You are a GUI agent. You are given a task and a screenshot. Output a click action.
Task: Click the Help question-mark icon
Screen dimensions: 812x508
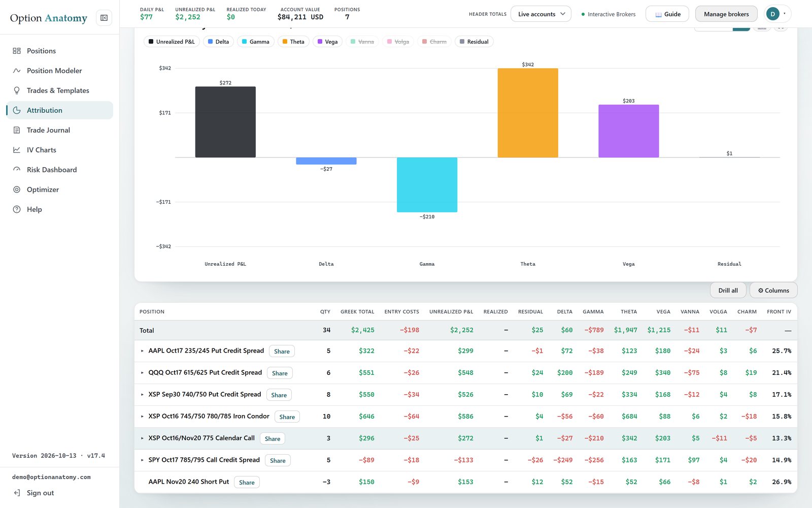17,209
